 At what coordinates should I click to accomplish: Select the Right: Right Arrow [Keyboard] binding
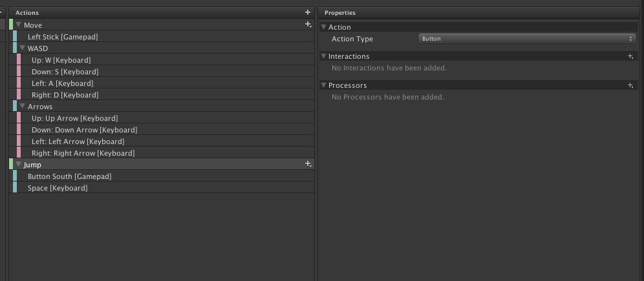83,153
